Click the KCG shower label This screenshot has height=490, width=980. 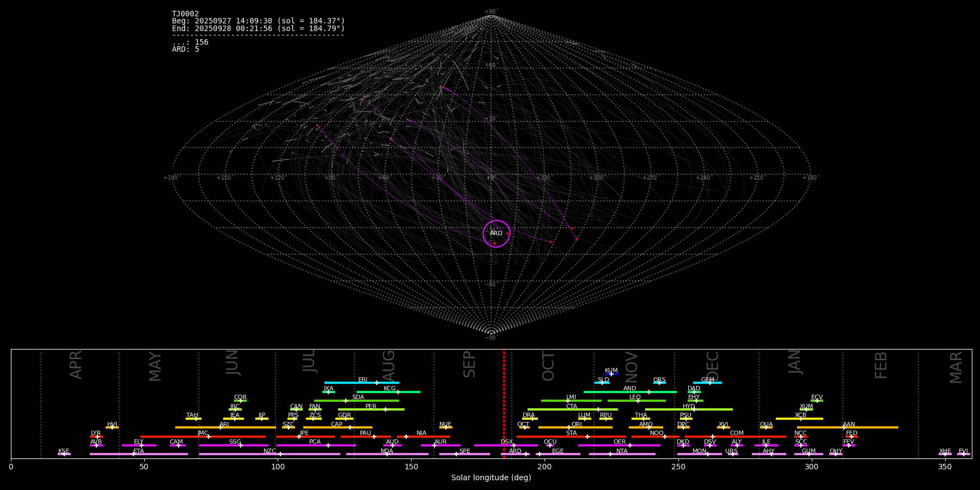point(390,389)
